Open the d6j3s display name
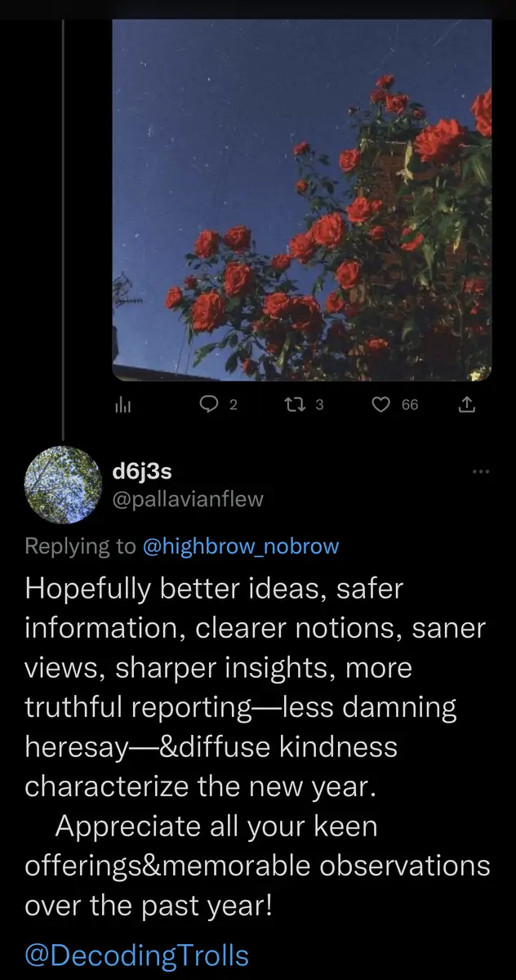Screen dimensions: 516x980 (x=141, y=471)
